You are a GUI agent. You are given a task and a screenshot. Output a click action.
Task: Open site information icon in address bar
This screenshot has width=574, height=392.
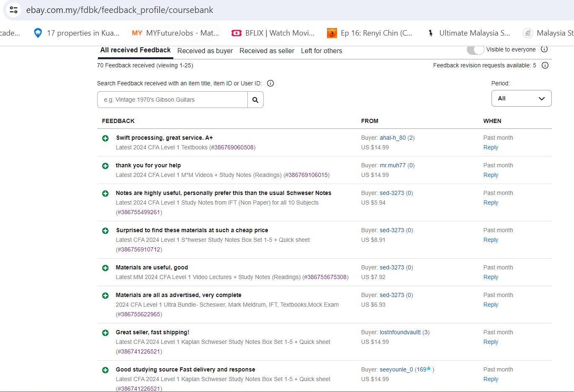pyautogui.click(x=13, y=10)
